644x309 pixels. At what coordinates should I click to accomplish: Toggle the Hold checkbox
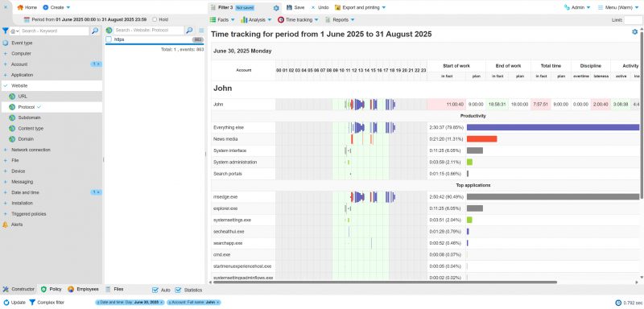click(155, 19)
